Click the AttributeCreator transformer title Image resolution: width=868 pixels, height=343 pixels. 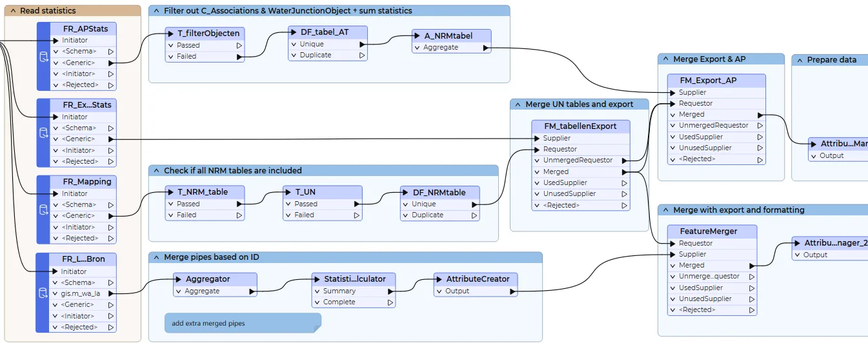tap(478, 279)
